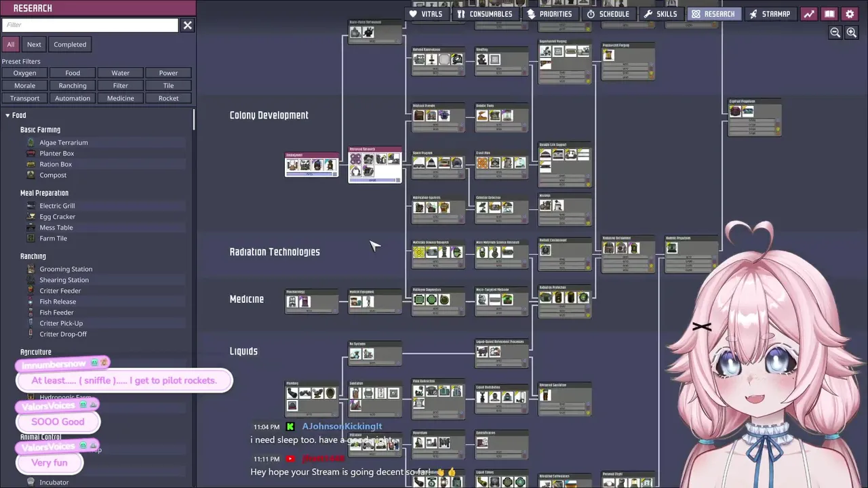
Task: Click the research sidebar scrollbar
Action: (194, 119)
